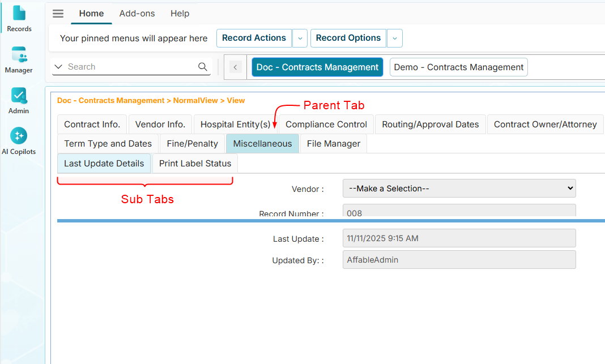
Task: Expand the Record Options dropdown arrow
Action: coord(394,38)
